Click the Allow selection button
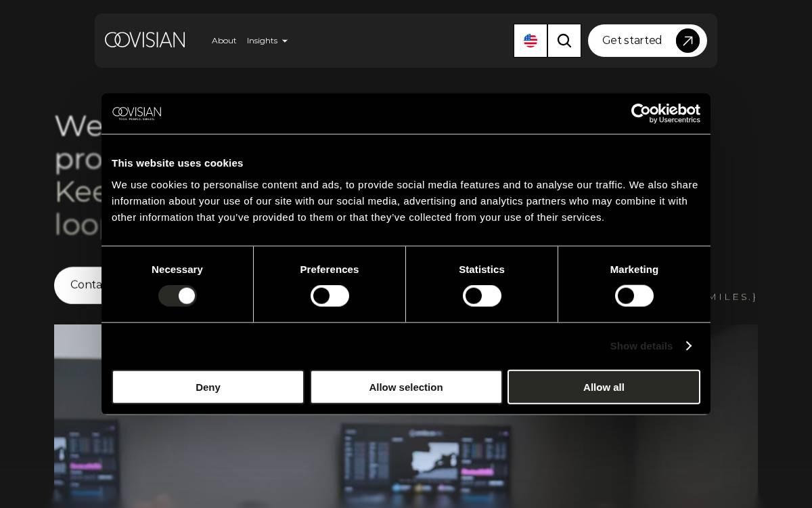Viewport: 812px width, 508px height. click(406, 387)
